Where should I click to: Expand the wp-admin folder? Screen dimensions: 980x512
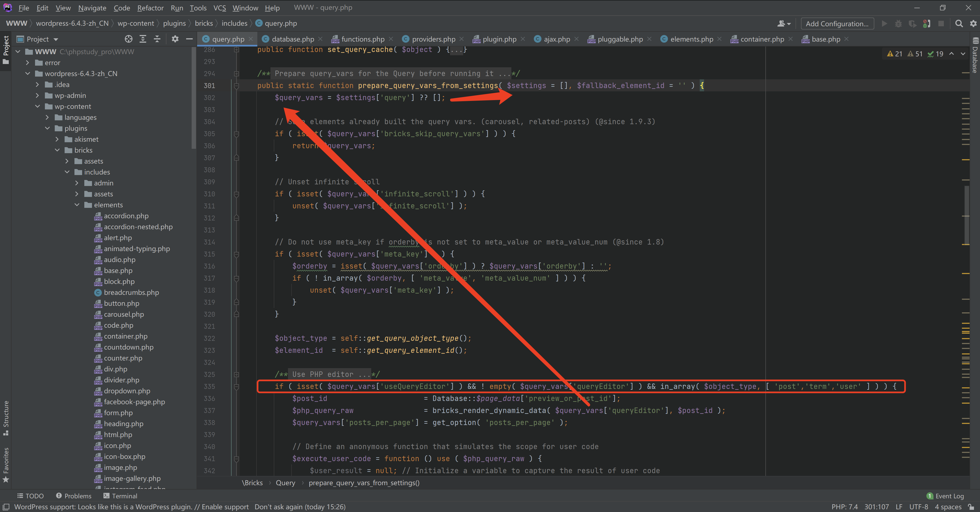pyautogui.click(x=37, y=95)
